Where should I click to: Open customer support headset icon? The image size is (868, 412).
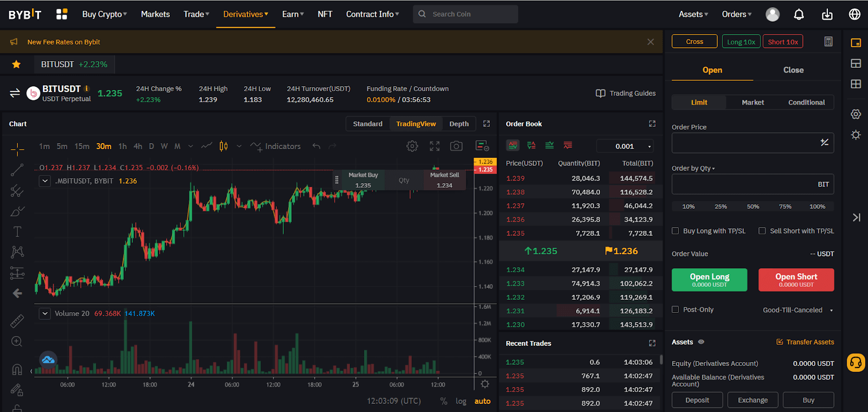pos(856,362)
